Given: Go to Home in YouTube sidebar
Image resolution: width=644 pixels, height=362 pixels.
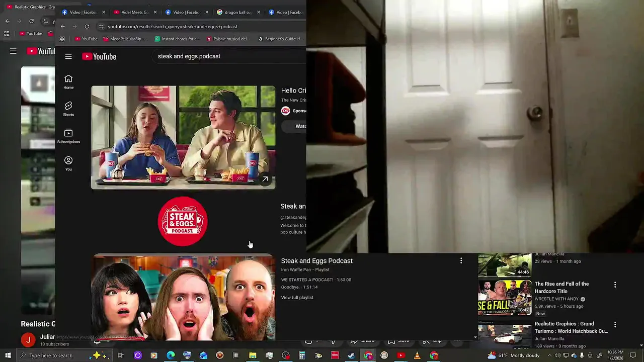Looking at the screenshot, I should pyautogui.click(x=68, y=82).
